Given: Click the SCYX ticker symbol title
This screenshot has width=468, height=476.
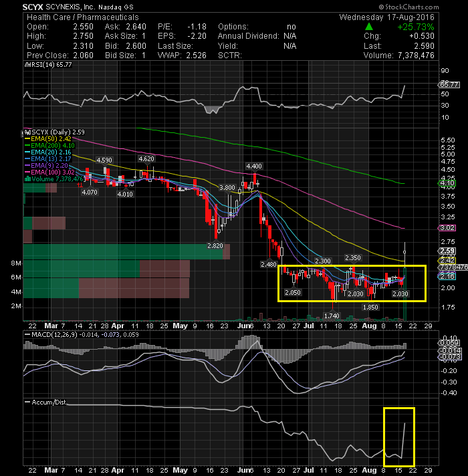Looking at the screenshot, I should pyautogui.click(x=33, y=7).
